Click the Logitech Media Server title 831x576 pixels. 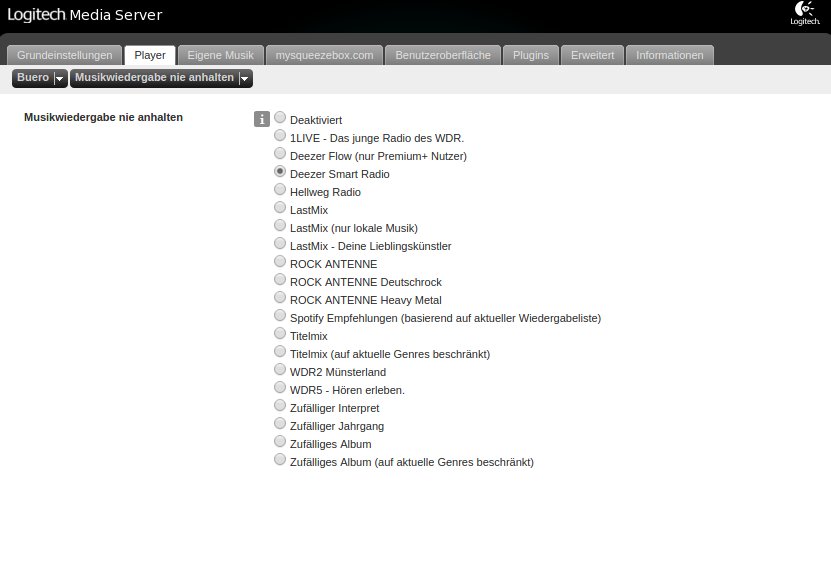85,15
